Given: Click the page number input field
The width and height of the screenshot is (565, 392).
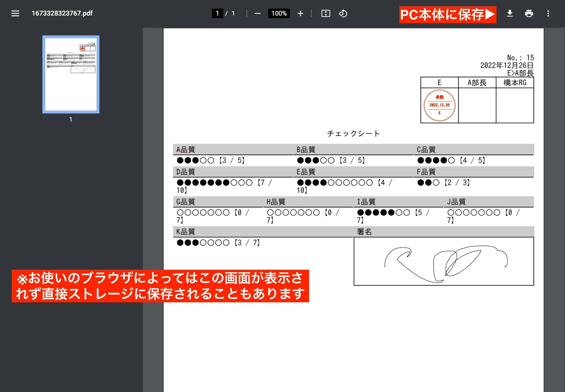Looking at the screenshot, I should pos(217,13).
